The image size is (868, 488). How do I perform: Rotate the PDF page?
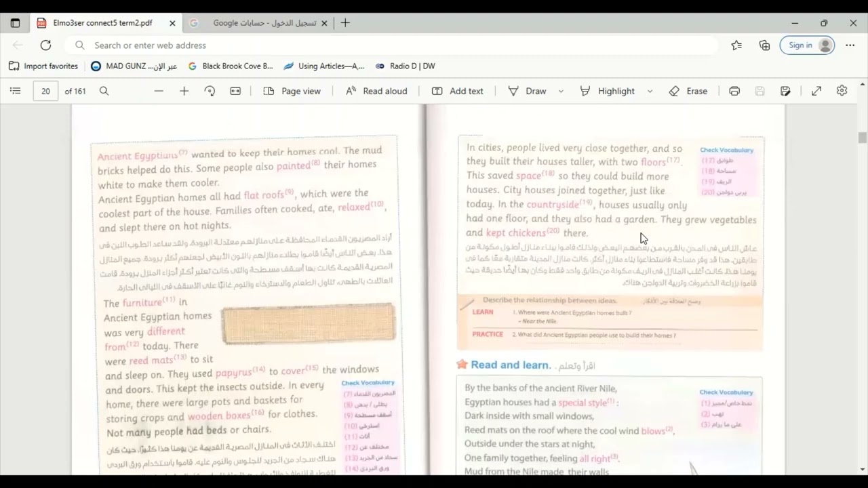coord(210,91)
